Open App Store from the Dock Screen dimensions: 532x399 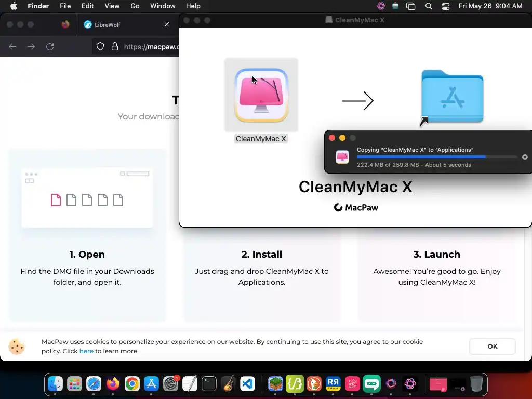151,384
